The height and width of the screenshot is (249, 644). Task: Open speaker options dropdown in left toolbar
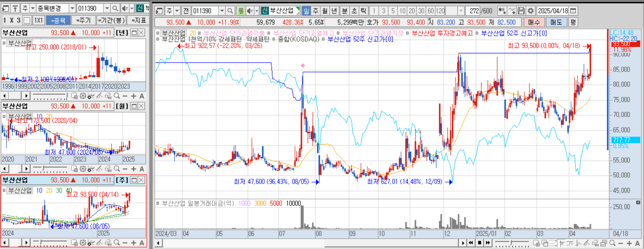[132, 8]
